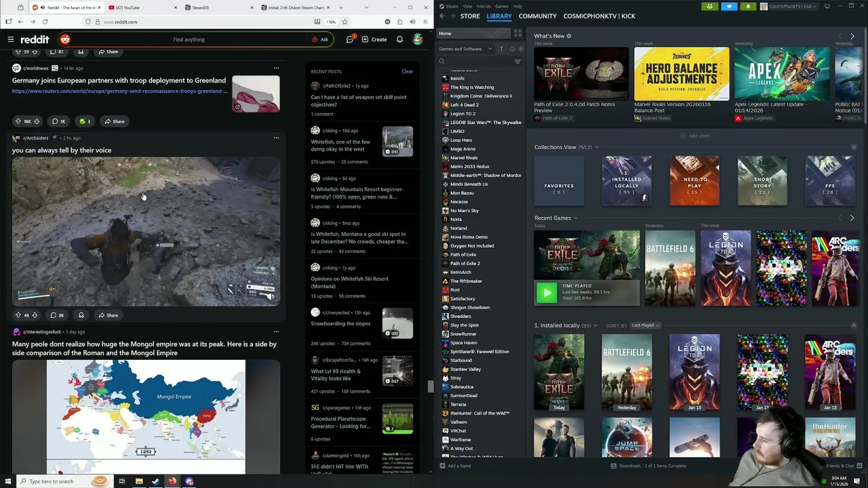Open Steam Big Picture mode icon
Viewport: 868px width, 488px height.
(827, 6)
